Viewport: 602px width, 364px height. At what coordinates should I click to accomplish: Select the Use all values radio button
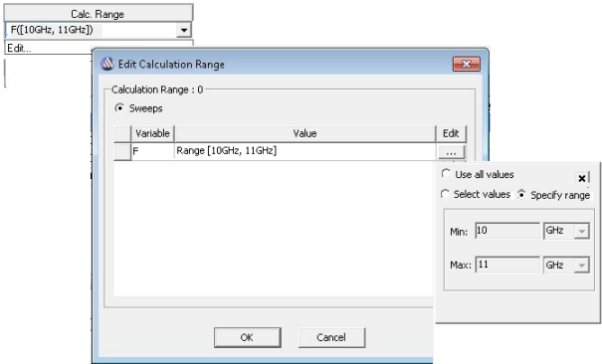pyautogui.click(x=446, y=174)
